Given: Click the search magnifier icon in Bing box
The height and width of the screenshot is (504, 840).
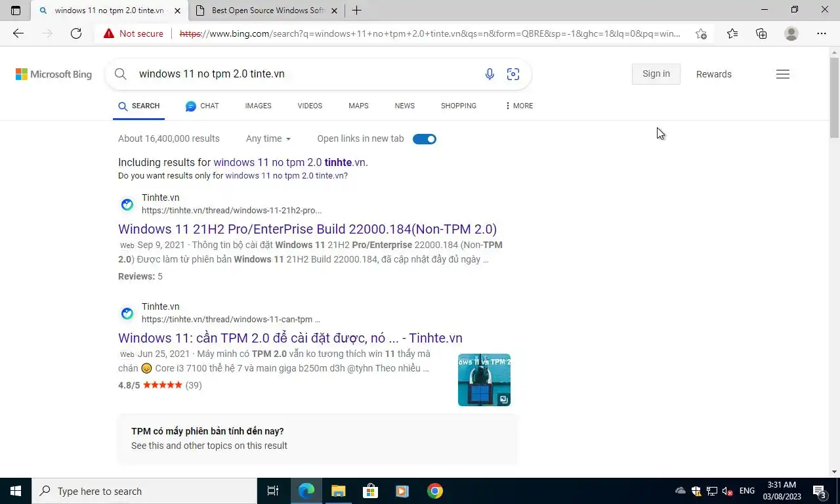Looking at the screenshot, I should pos(120,74).
